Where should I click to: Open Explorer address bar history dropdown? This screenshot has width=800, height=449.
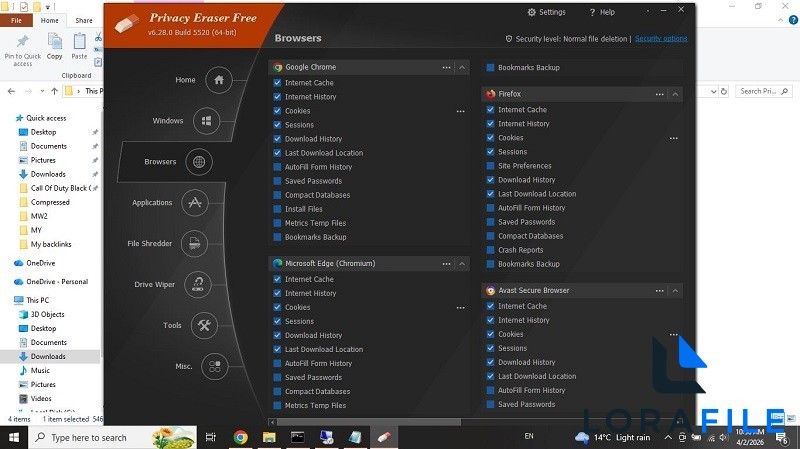tap(713, 91)
